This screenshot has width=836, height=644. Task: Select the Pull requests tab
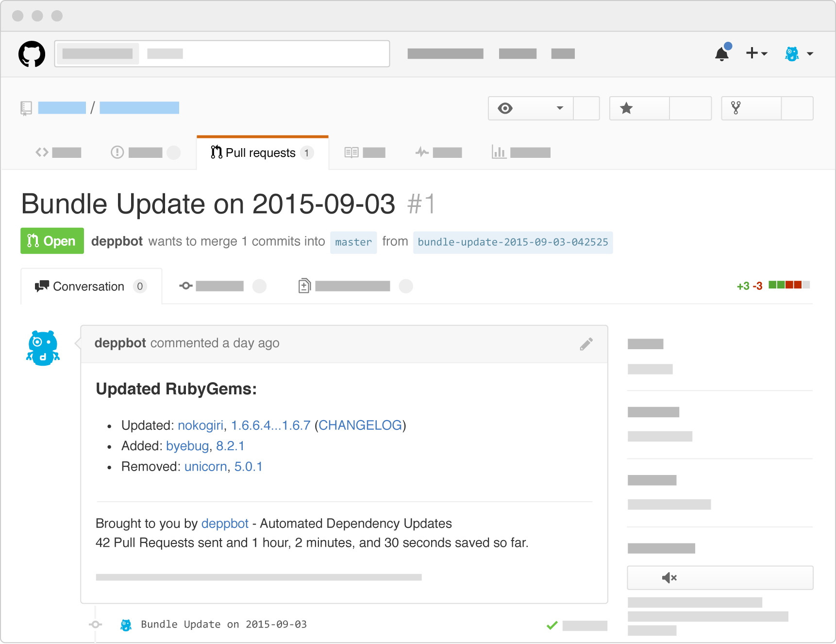coord(263,153)
